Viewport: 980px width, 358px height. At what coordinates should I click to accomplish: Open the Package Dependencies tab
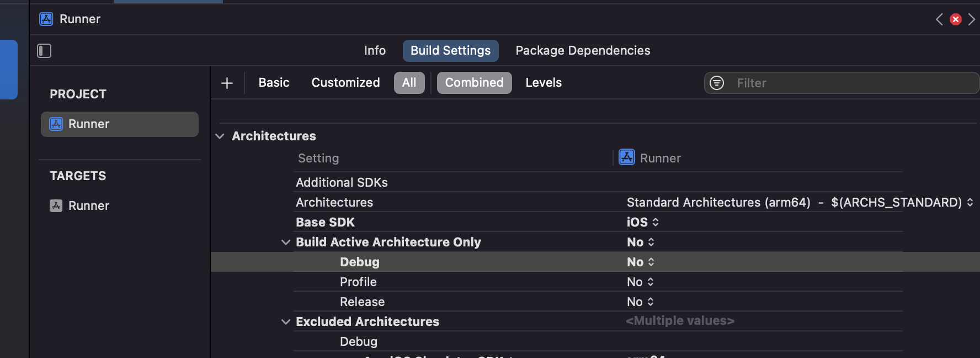pyautogui.click(x=583, y=51)
